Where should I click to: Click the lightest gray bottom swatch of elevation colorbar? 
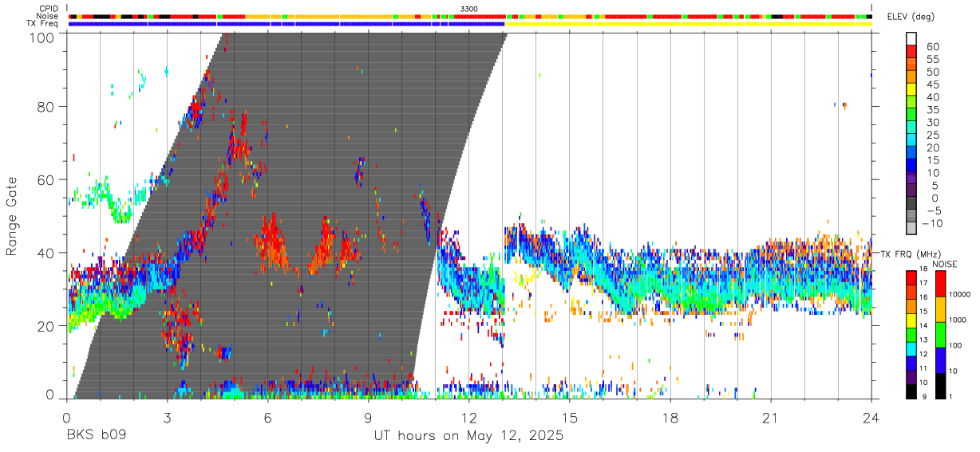click(911, 227)
